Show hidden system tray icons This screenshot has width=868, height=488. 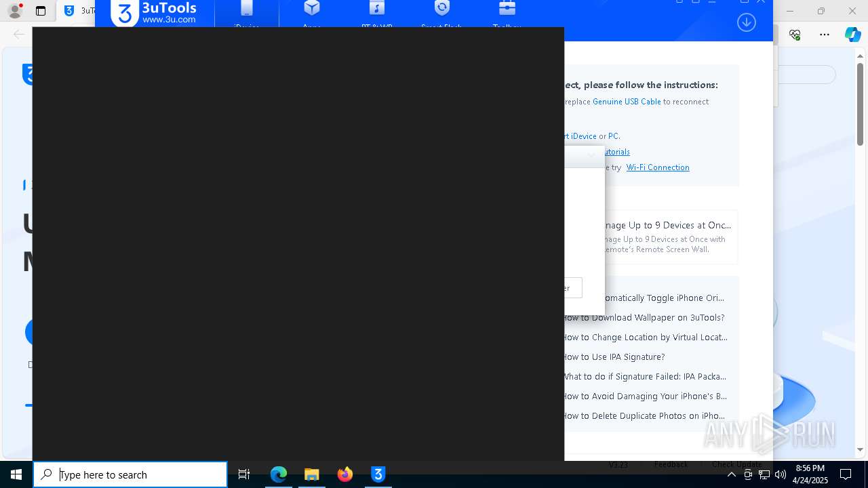(732, 474)
